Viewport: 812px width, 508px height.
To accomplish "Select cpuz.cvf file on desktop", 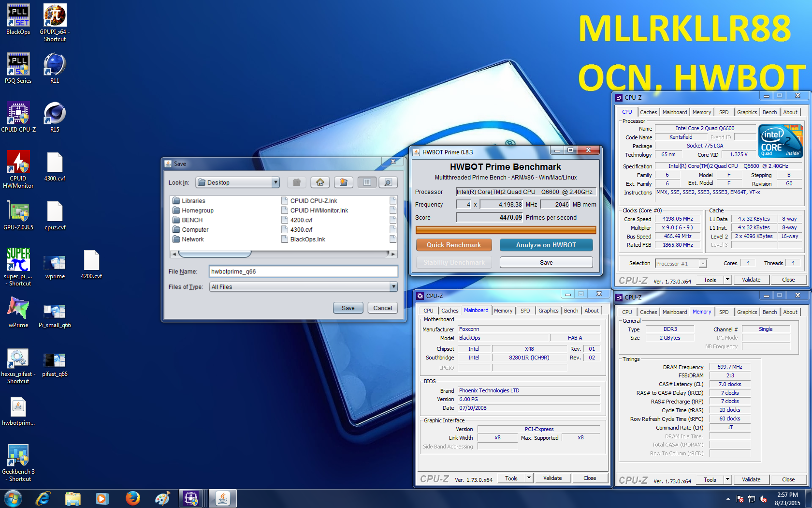I will click(55, 215).
